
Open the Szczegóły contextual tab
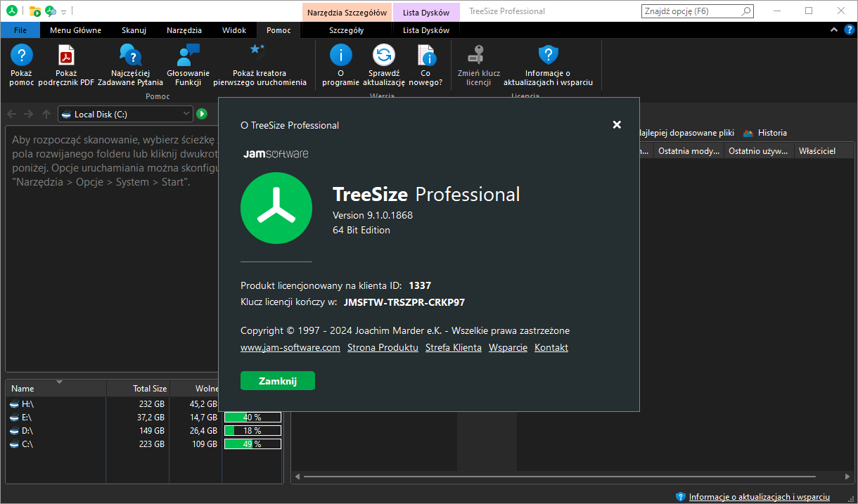tap(347, 30)
